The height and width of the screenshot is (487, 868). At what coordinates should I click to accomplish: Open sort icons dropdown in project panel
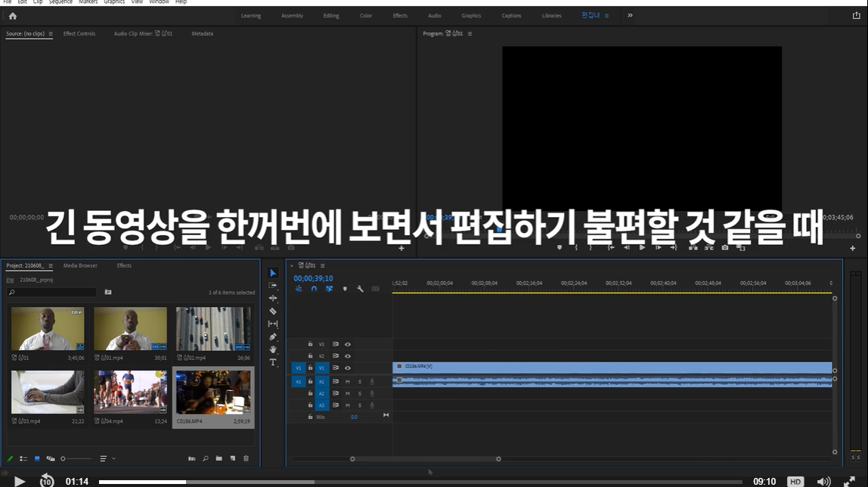[106, 458]
